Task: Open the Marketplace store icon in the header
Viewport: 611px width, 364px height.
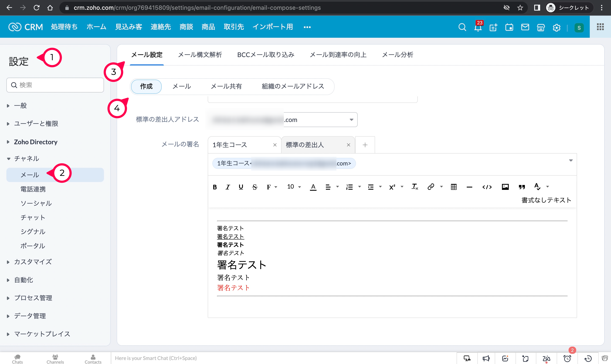Action: pyautogui.click(x=541, y=28)
